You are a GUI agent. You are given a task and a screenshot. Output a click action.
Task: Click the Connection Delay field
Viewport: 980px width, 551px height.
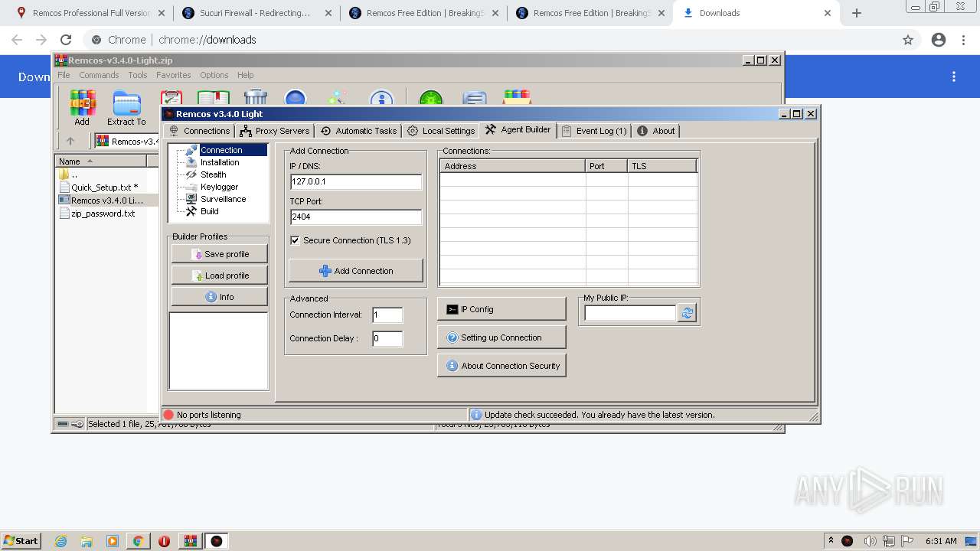coord(387,339)
